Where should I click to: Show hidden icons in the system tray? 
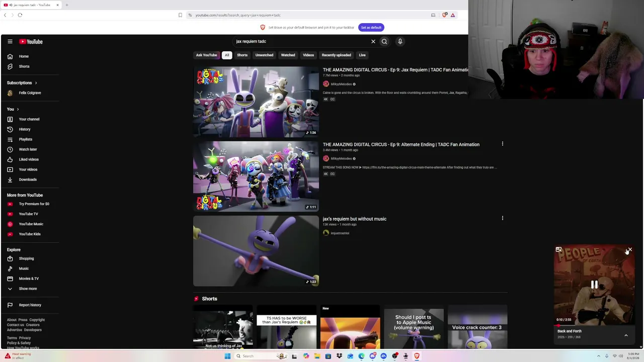[x=600, y=356]
